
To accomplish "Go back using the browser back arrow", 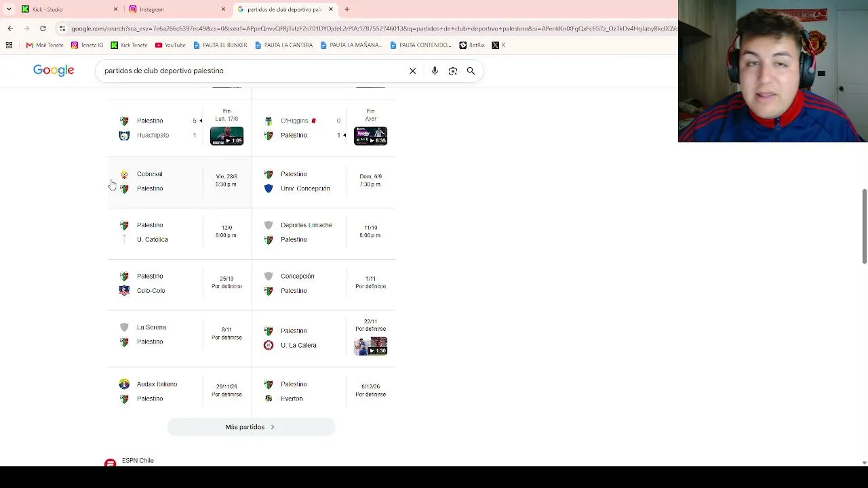I will [10, 28].
